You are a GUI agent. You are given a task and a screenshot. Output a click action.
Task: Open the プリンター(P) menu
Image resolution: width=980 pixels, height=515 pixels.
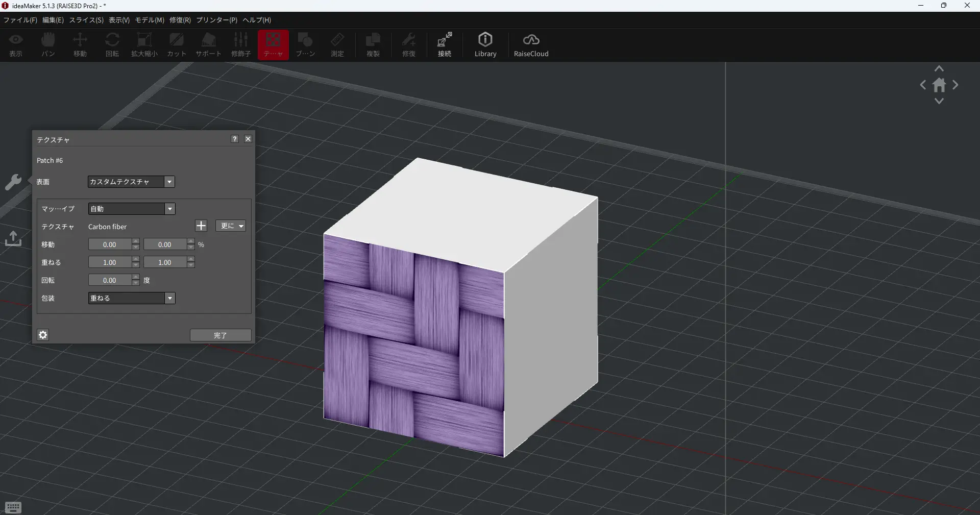tap(216, 20)
